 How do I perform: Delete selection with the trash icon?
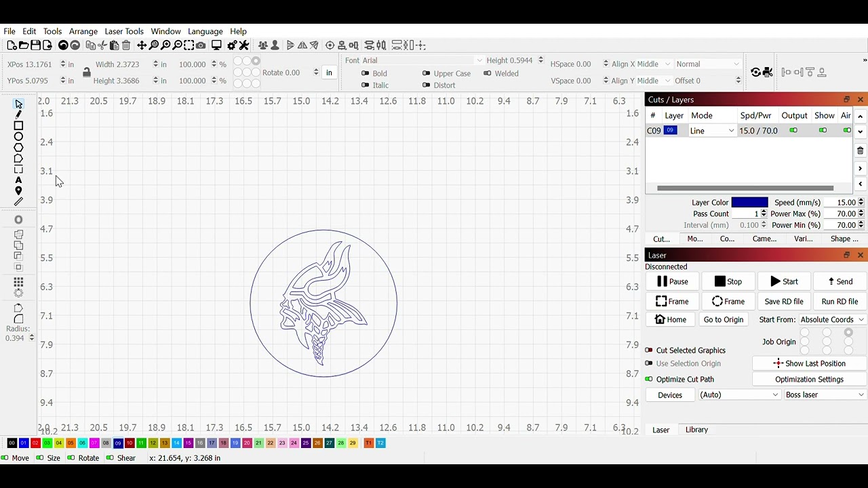coord(126,45)
